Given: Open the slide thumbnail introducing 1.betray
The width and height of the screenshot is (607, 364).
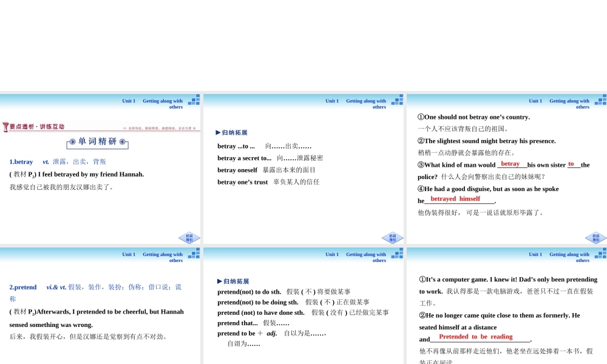Looking at the screenshot, I should (100, 169).
